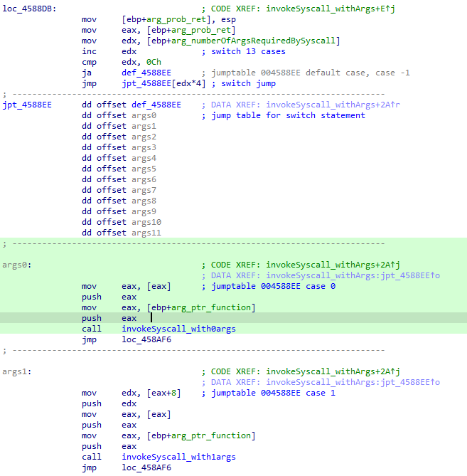The width and height of the screenshot is (467, 476).
Task: Click loc_458AF6 after invokeSyscall_with1args call
Action: point(146,467)
